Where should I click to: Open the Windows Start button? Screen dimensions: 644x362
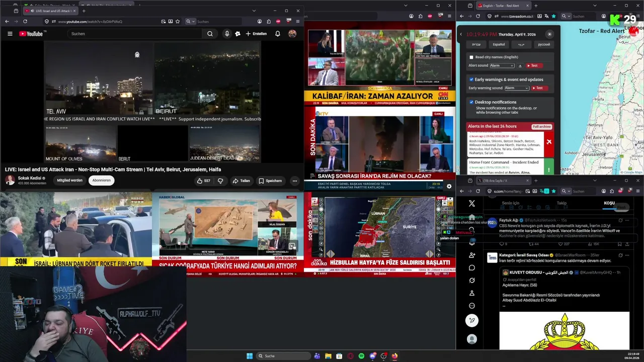(250, 356)
